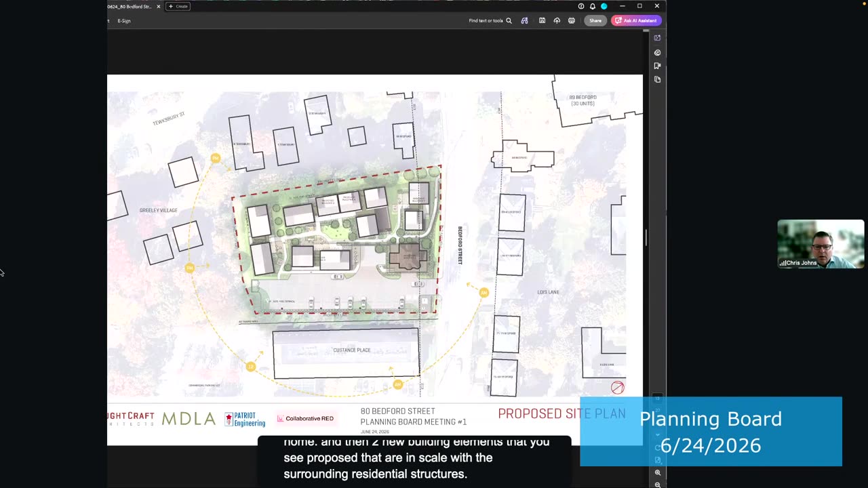This screenshot has height=488, width=868.
Task: Click the Collaborative RED logo
Action: point(305,419)
